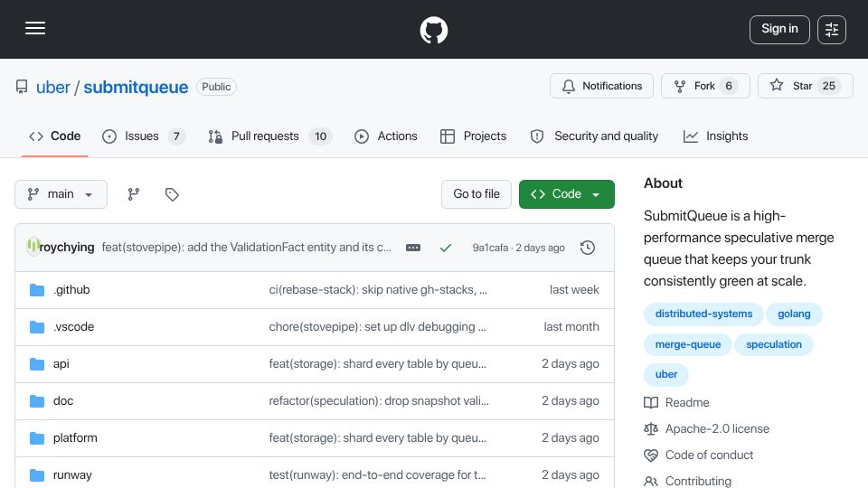Click the Fork count badge 6
Screen dimensions: 868x488
[x=729, y=86]
